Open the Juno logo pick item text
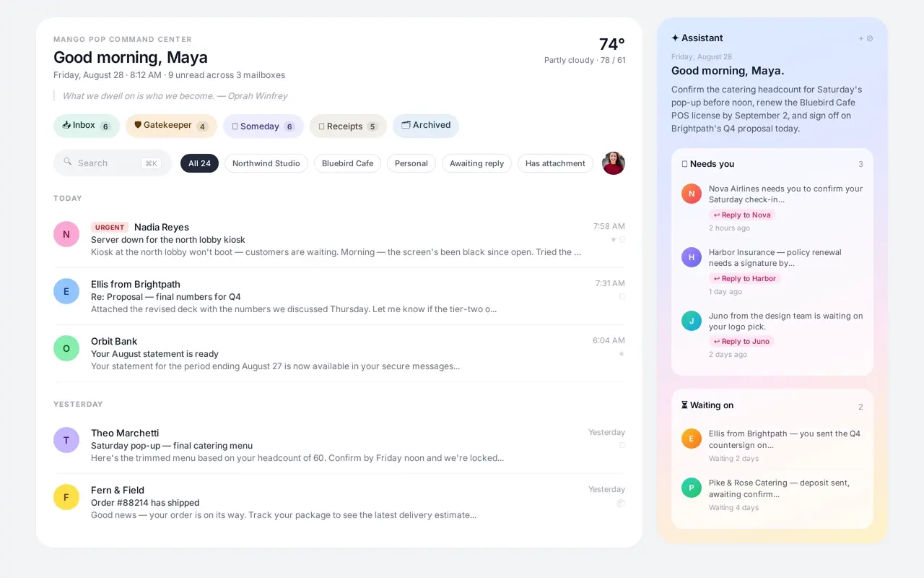Screen dimensions: 924x578 785,321
